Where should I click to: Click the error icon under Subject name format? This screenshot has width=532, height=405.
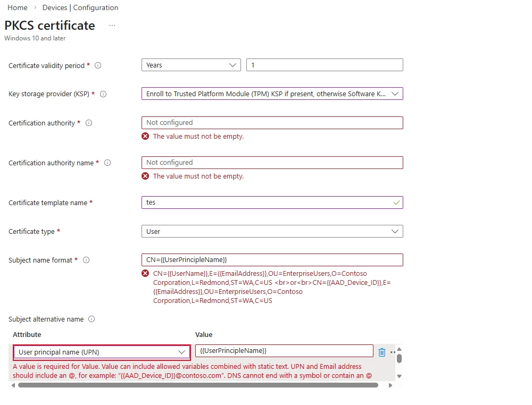145,274
